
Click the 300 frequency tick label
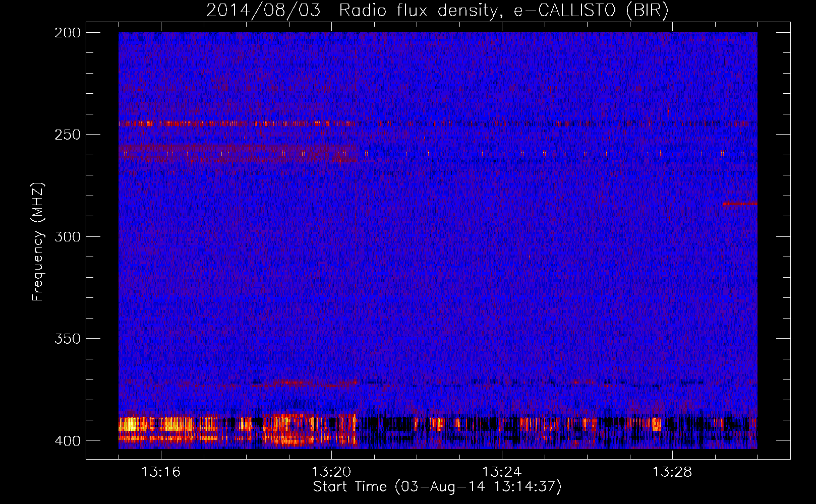[x=68, y=237]
